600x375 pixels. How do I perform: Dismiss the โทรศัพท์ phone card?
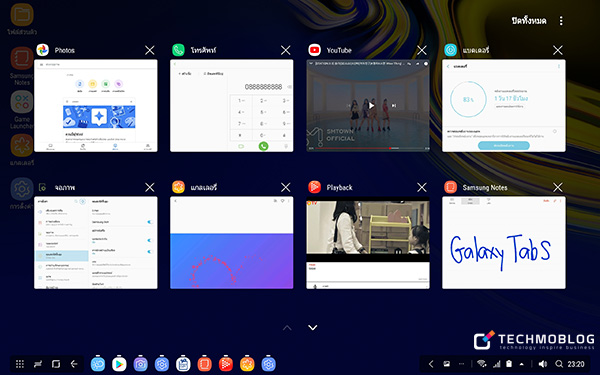click(285, 50)
